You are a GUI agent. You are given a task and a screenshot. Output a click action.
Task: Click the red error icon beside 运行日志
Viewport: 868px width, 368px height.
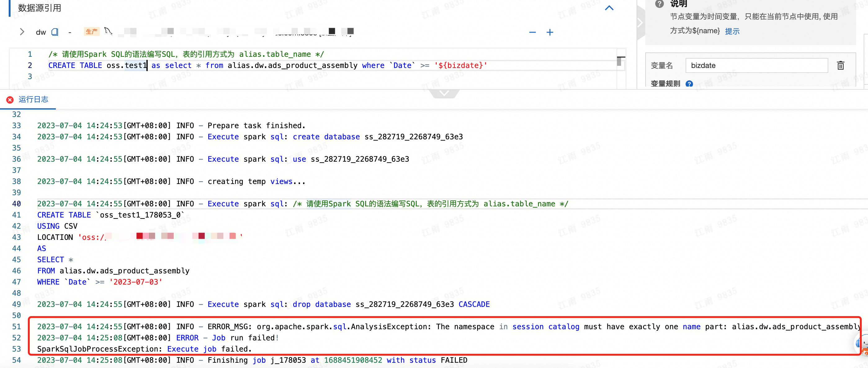(x=10, y=100)
